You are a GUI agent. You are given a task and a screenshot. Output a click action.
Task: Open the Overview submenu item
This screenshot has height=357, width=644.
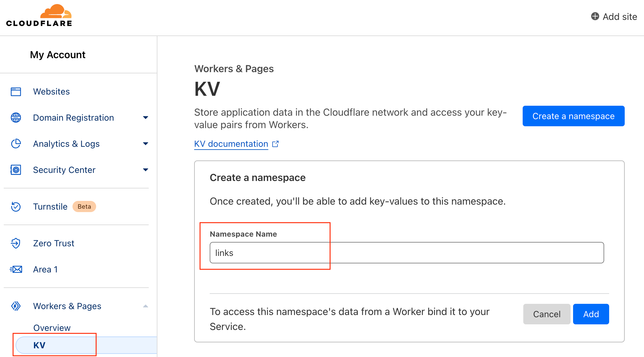pyautogui.click(x=52, y=328)
